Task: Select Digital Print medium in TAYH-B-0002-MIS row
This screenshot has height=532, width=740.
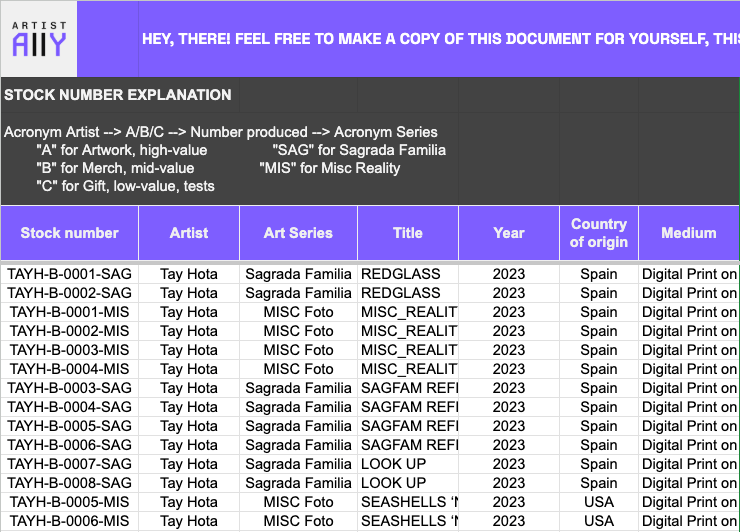Action: tap(689, 331)
